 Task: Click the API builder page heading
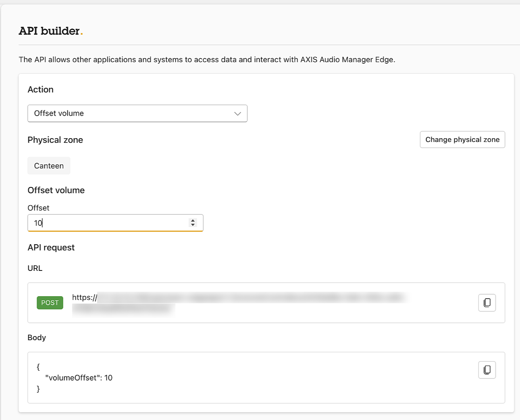(49, 31)
